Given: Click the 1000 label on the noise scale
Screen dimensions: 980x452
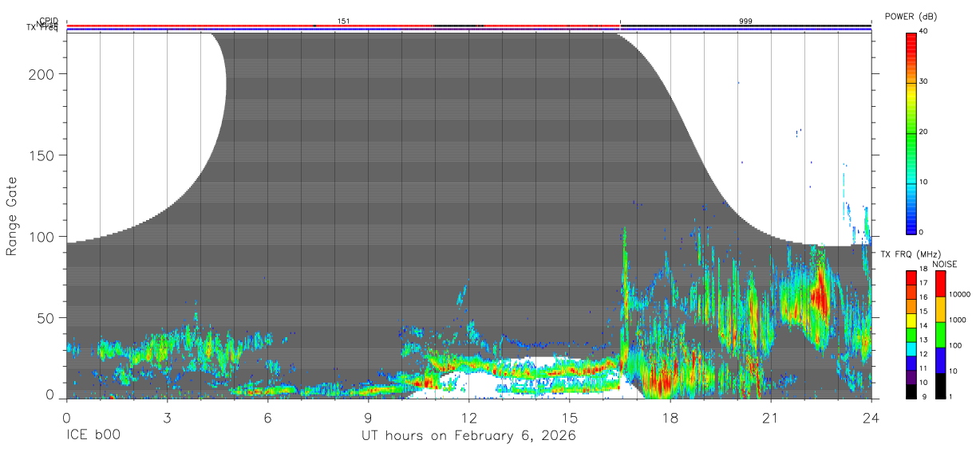Looking at the screenshot, I should pos(958,320).
